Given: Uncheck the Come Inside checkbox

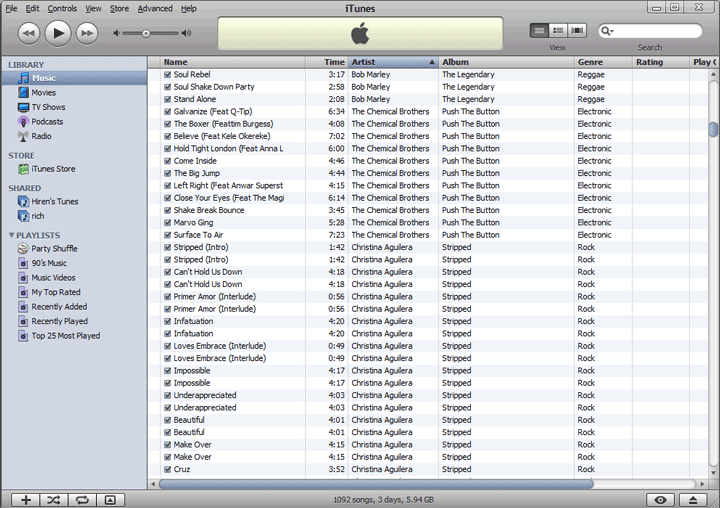Looking at the screenshot, I should coord(168,161).
